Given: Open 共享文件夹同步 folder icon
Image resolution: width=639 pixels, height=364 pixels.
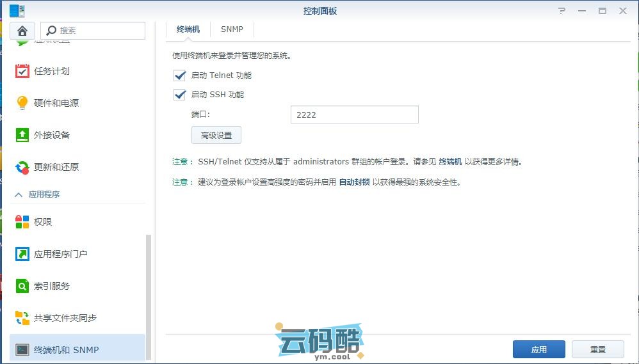Looking at the screenshot, I should (x=22, y=318).
